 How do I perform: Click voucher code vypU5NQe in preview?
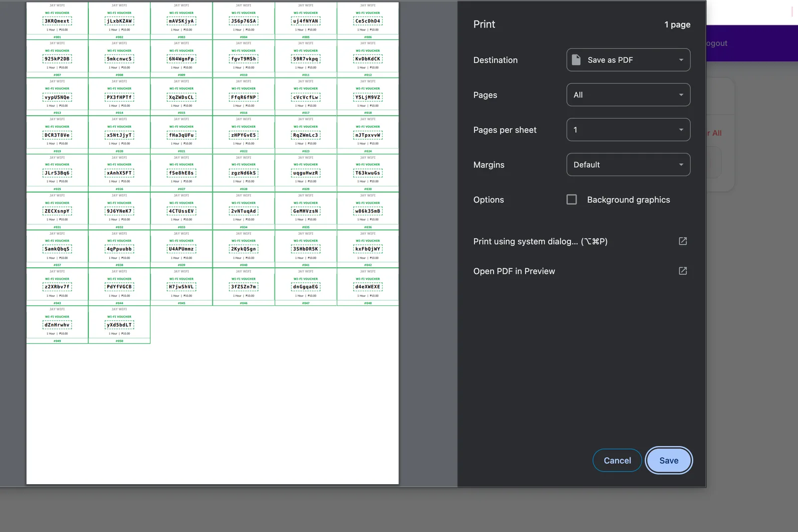tap(57, 97)
